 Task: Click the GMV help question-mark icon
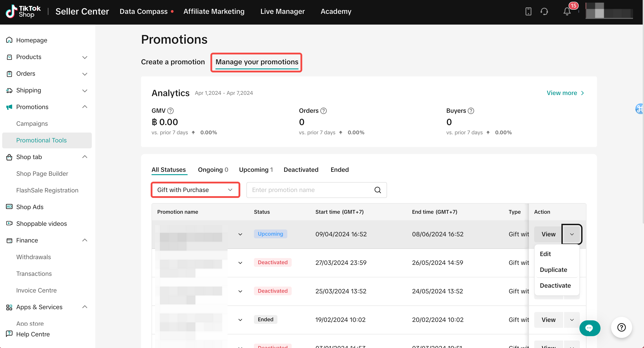(170, 111)
